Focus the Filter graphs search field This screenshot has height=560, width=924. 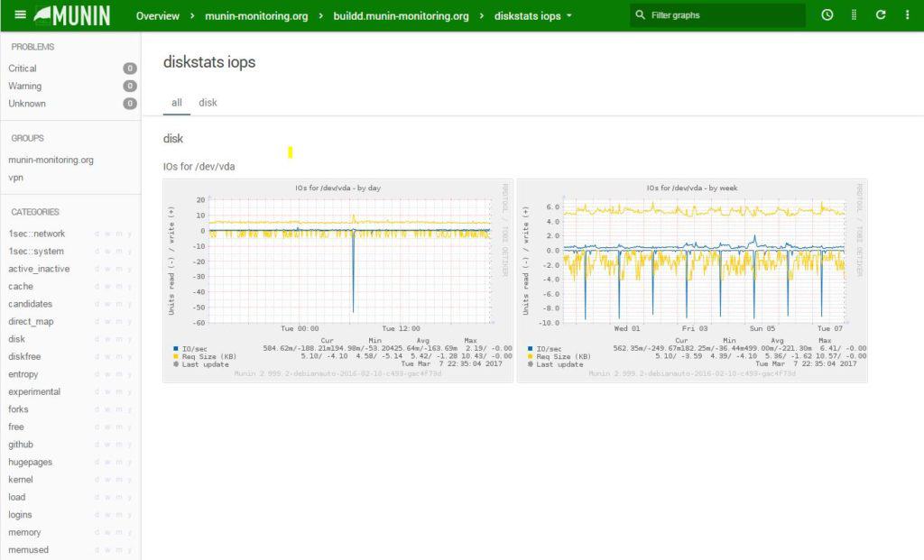pyautogui.click(x=717, y=15)
